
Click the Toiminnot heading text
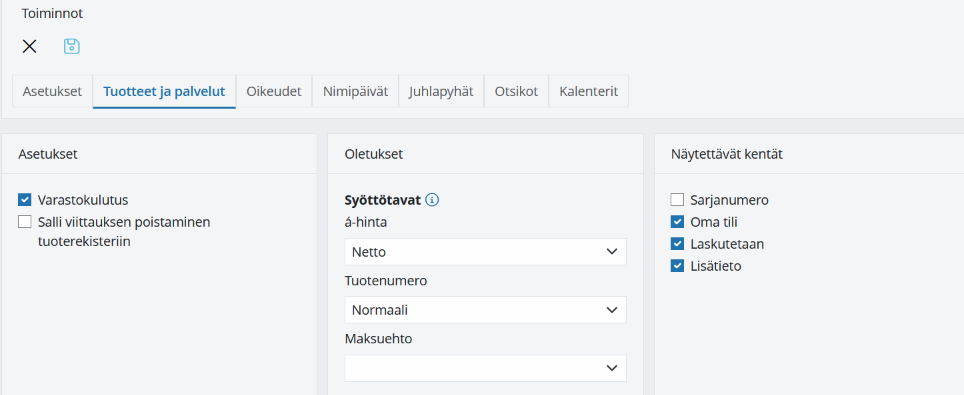point(52,14)
